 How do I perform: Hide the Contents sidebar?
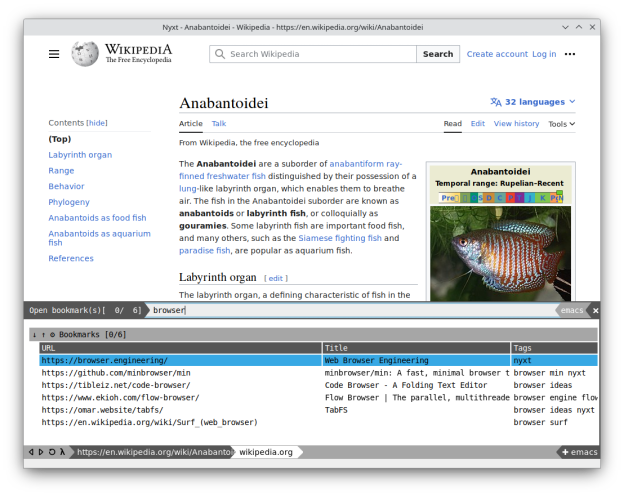pos(97,123)
